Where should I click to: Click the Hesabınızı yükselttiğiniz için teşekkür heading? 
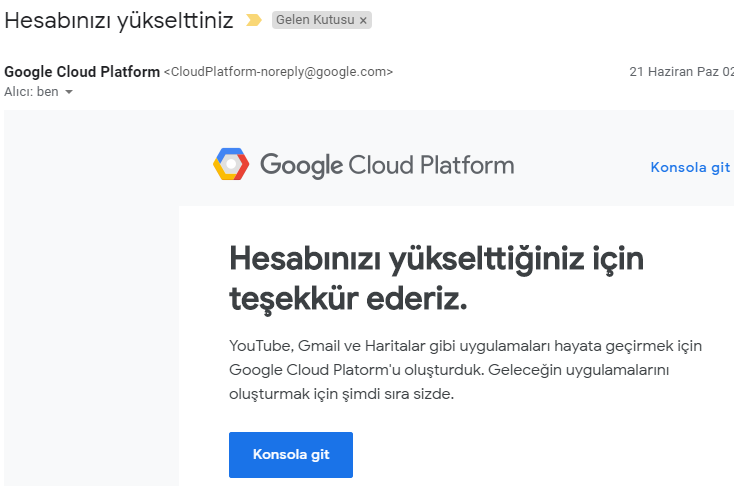pos(436,279)
